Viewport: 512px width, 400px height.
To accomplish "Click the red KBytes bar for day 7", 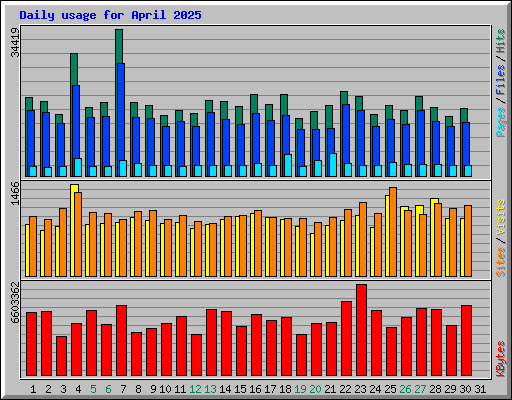I will [x=121, y=340].
